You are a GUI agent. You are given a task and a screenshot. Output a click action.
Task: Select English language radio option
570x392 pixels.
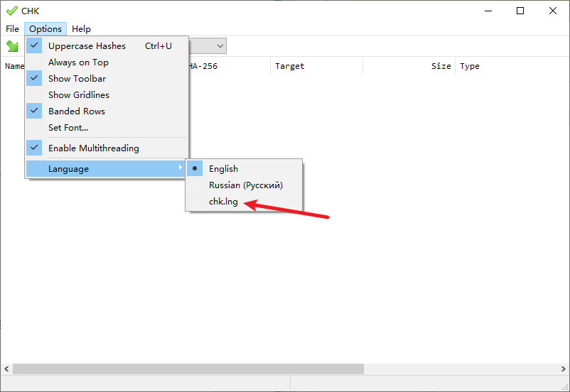(x=223, y=169)
